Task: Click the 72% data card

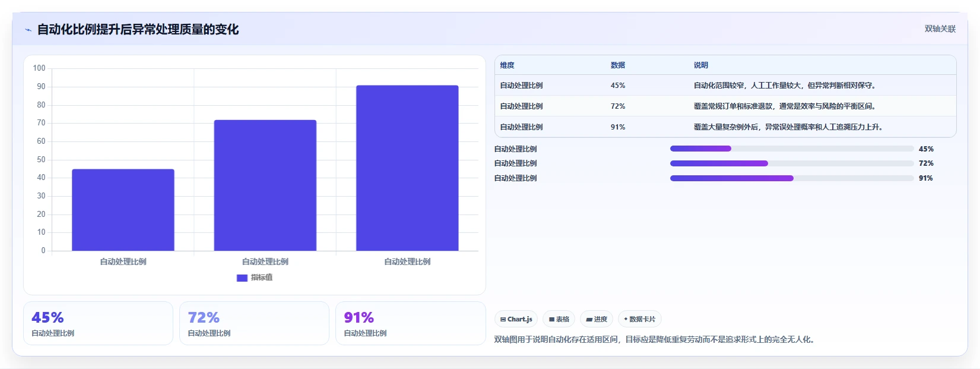Action: click(254, 323)
